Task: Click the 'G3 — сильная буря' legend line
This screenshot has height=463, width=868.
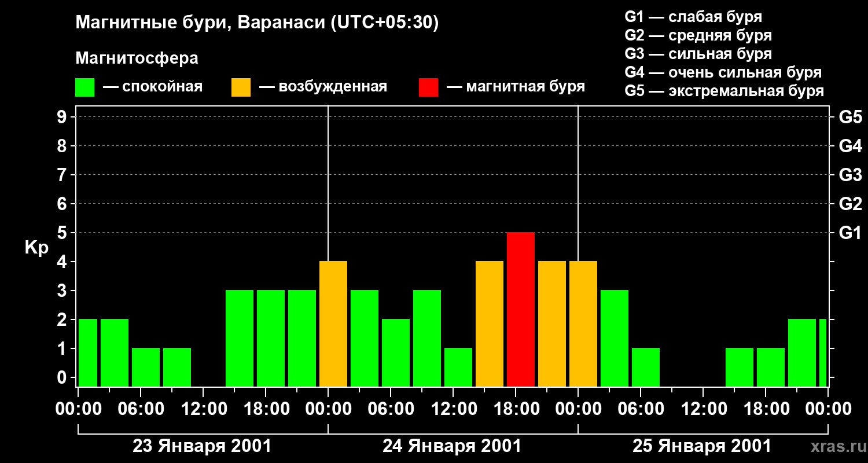Action: 698,54
